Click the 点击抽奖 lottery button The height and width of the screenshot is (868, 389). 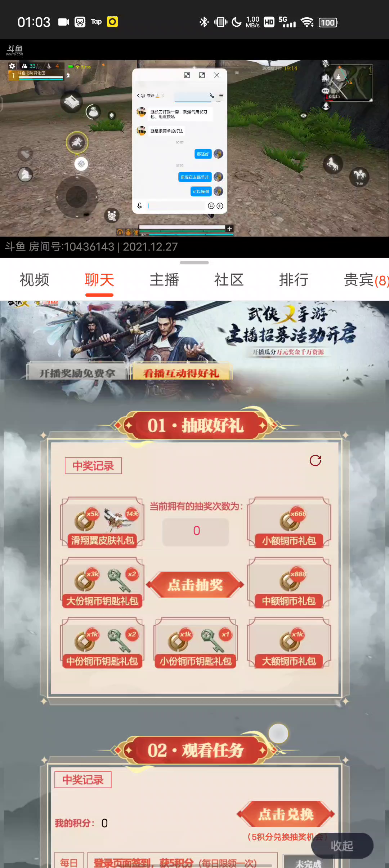pyautogui.click(x=195, y=585)
